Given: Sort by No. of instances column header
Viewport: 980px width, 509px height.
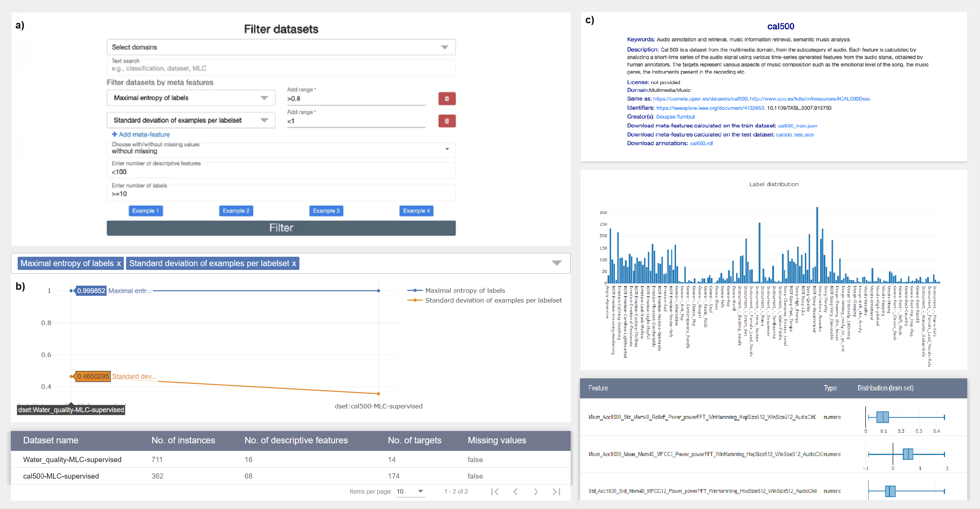Looking at the screenshot, I should click(x=183, y=440).
